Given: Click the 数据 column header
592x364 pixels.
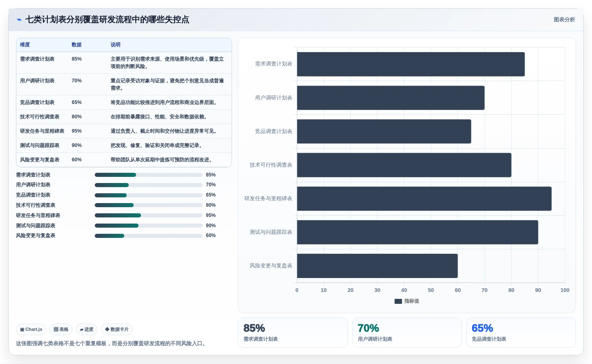Looking at the screenshot, I should click(x=77, y=45).
